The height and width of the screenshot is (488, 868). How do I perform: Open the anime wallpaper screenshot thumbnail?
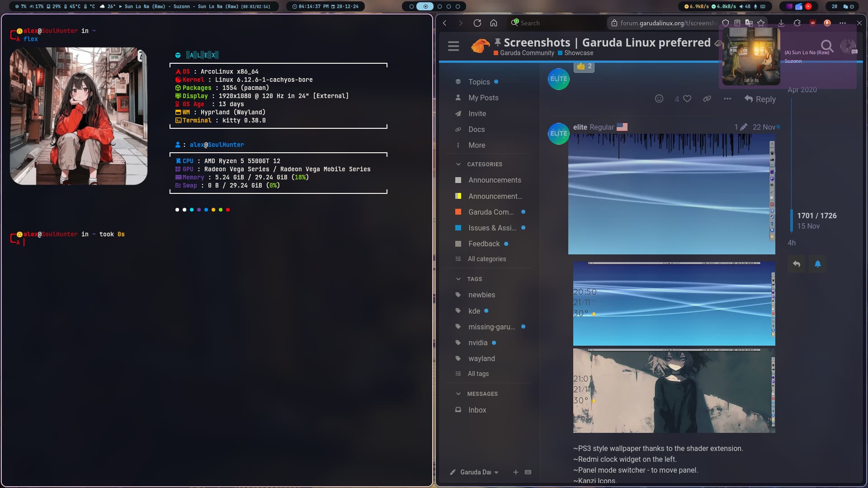(x=674, y=391)
